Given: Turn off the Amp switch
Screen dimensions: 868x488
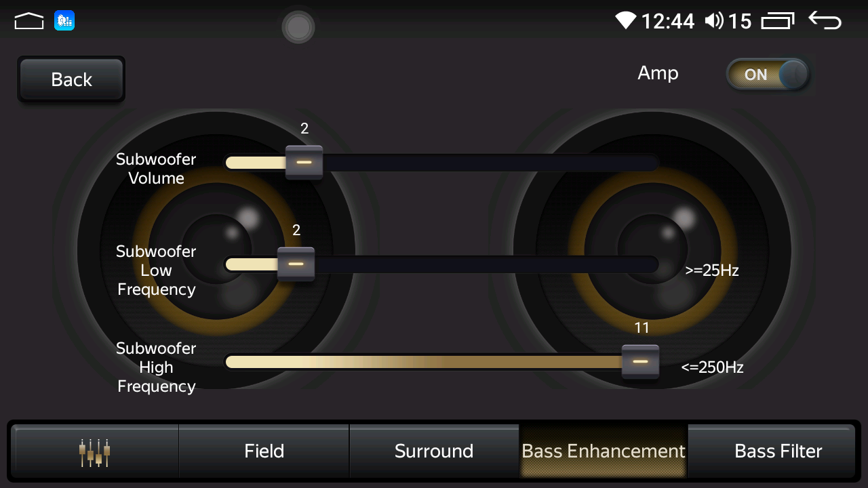Looking at the screenshot, I should coord(768,75).
